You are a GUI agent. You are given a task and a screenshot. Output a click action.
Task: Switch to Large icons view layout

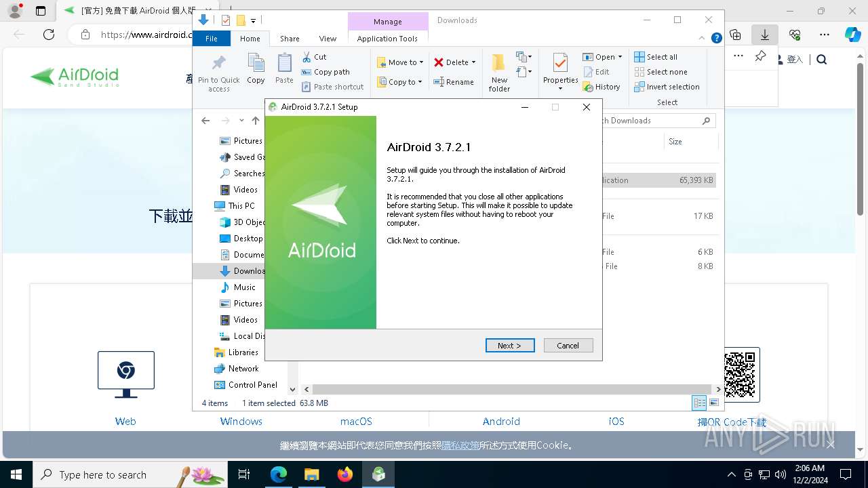[714, 403]
